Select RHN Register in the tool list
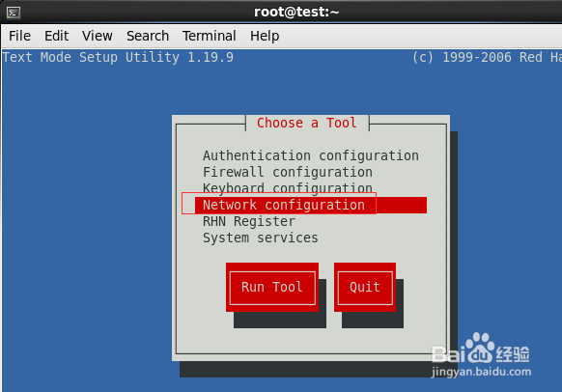 tap(249, 221)
